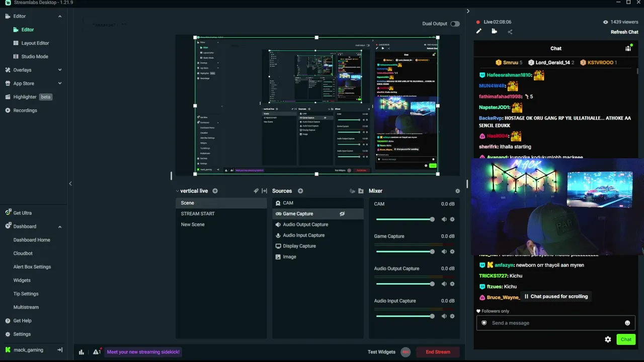Open Mixer advanced audio settings gear
644x362 pixels.
point(457,191)
